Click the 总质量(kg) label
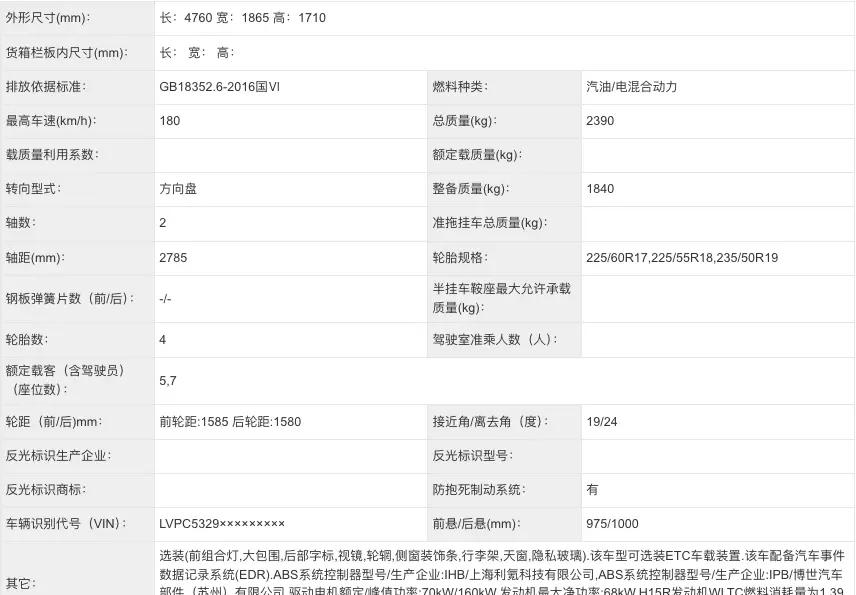The image size is (856, 595). pos(465,121)
